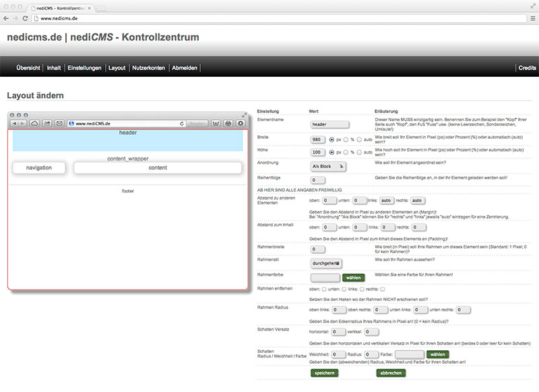Click the Höhe value field showing 100
This screenshot has height=392, width=539.
pyautogui.click(x=318, y=152)
